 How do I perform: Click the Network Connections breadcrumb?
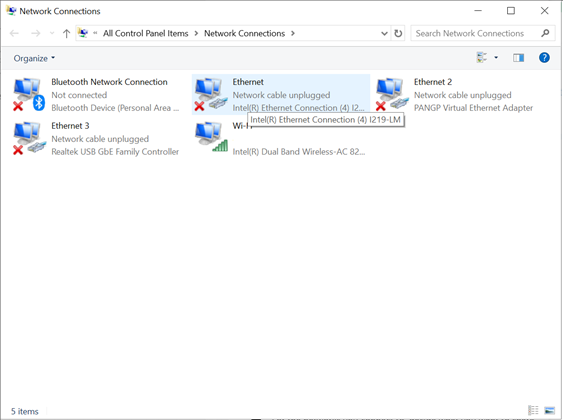coord(245,33)
